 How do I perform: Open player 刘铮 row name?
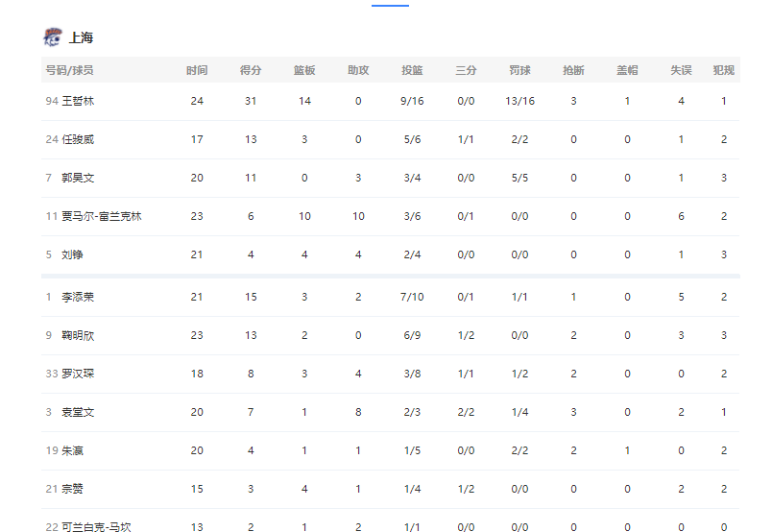pyautogui.click(x=72, y=254)
